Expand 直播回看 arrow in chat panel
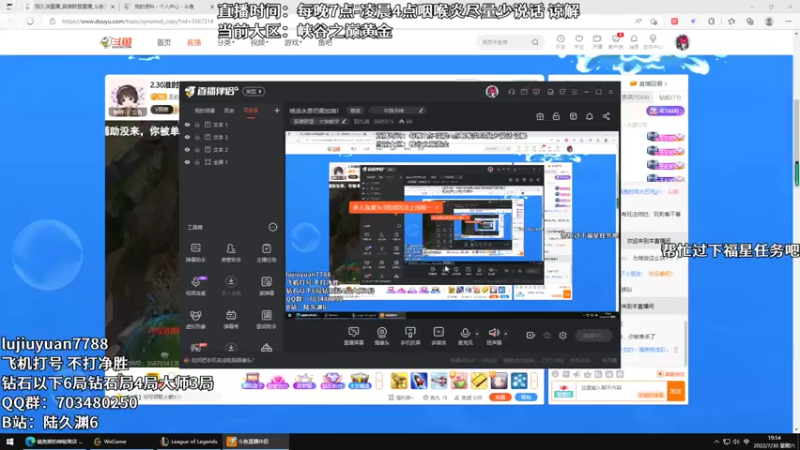This screenshot has width=800, height=450. click(x=665, y=83)
